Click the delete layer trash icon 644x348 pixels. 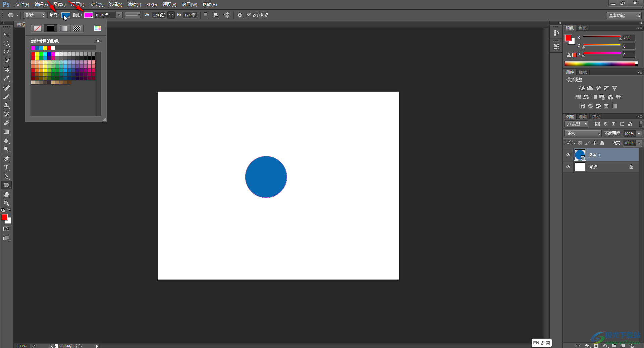click(x=632, y=346)
